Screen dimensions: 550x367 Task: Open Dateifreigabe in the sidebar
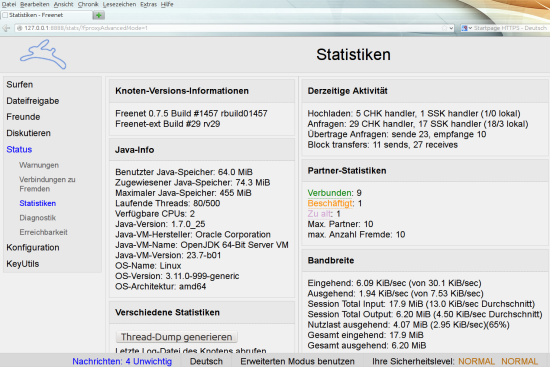pyautogui.click(x=33, y=101)
